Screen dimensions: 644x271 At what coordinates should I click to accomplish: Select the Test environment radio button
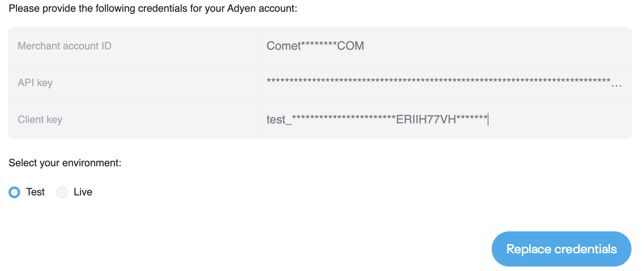(x=15, y=192)
